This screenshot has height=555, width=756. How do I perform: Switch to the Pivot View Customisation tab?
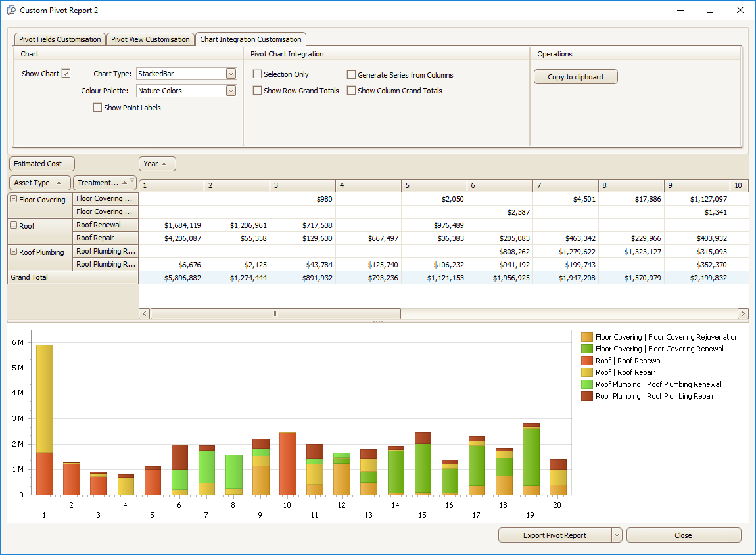click(150, 39)
